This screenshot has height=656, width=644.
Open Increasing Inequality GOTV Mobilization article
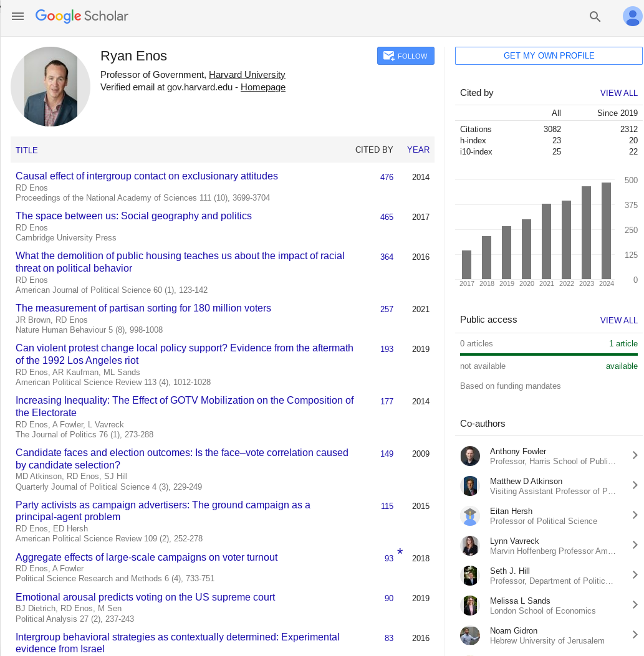[185, 406]
